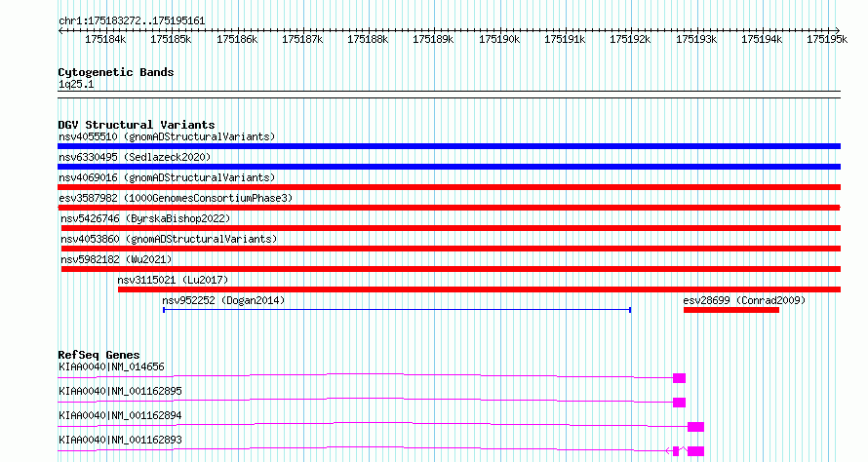The height and width of the screenshot is (462, 868).
Task: Open the nsv4053860 gnomAD variant label
Action: pyautogui.click(x=169, y=239)
